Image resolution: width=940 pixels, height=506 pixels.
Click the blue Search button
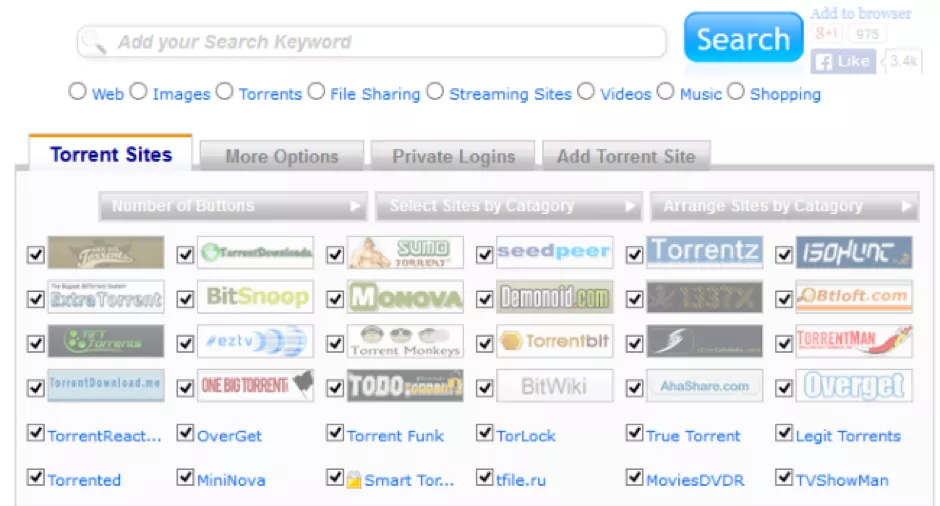click(x=743, y=38)
